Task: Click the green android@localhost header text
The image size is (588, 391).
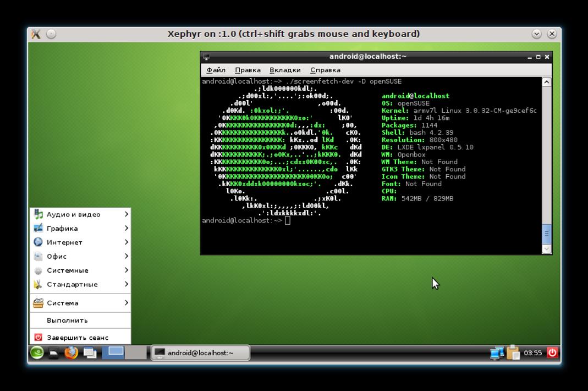Action: pos(415,96)
